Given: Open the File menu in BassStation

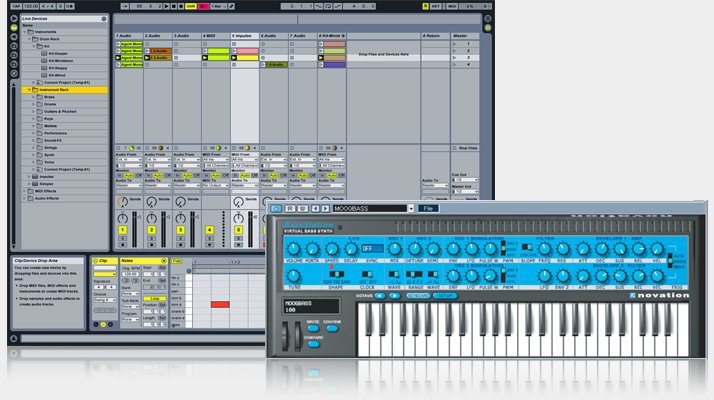Looking at the screenshot, I should click(x=428, y=209).
